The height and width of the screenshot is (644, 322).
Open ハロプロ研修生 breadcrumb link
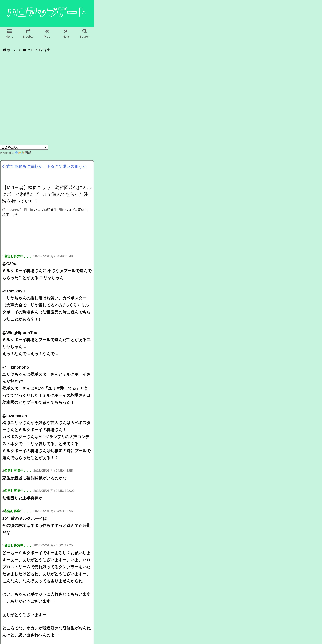(x=39, y=50)
